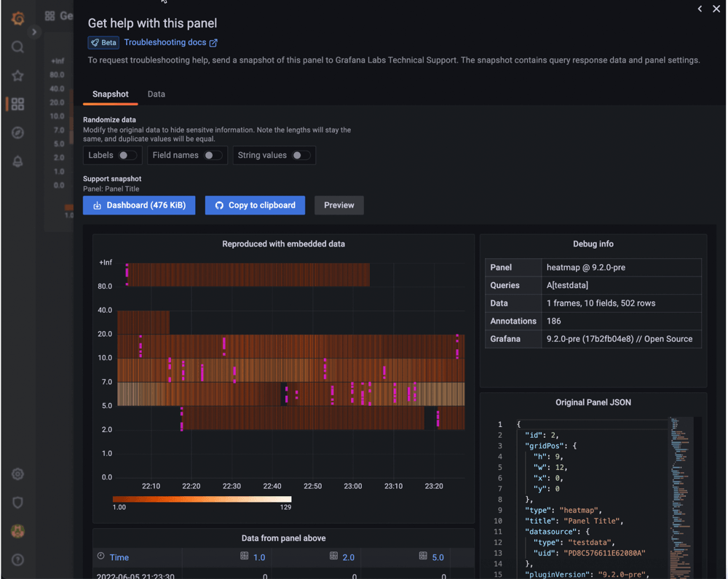This screenshot has height=579, width=728.
Task: Expand the sidebar navigation chevron
Action: [x=34, y=32]
